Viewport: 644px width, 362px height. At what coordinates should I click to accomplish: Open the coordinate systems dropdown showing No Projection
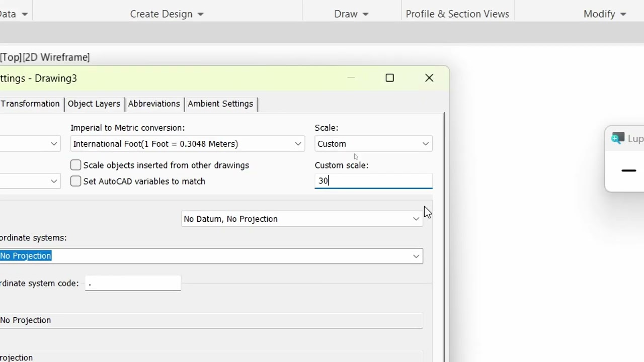[x=211, y=256]
